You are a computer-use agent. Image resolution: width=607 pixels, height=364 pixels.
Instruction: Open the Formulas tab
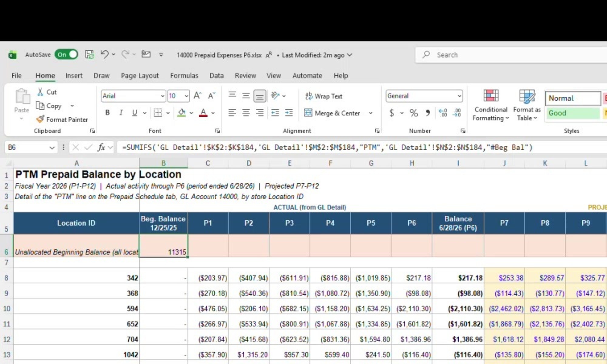point(184,76)
